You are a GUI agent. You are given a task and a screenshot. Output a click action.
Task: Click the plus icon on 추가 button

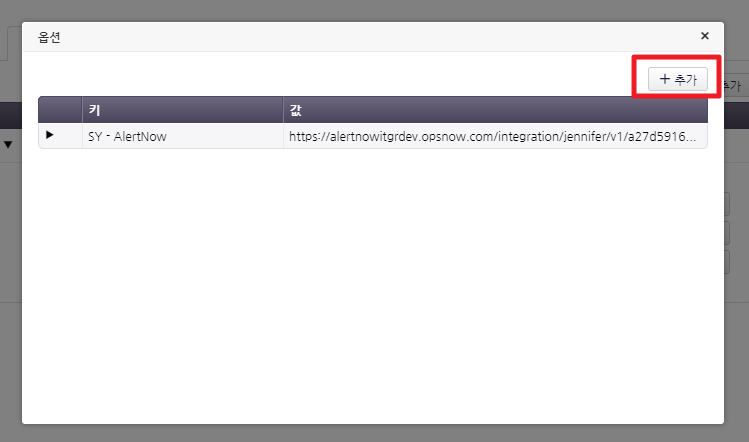coord(664,80)
